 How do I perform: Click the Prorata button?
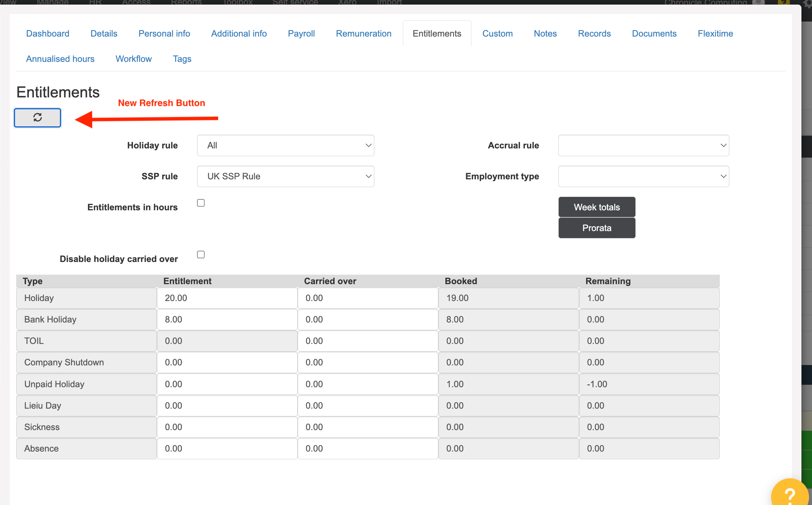(x=597, y=228)
